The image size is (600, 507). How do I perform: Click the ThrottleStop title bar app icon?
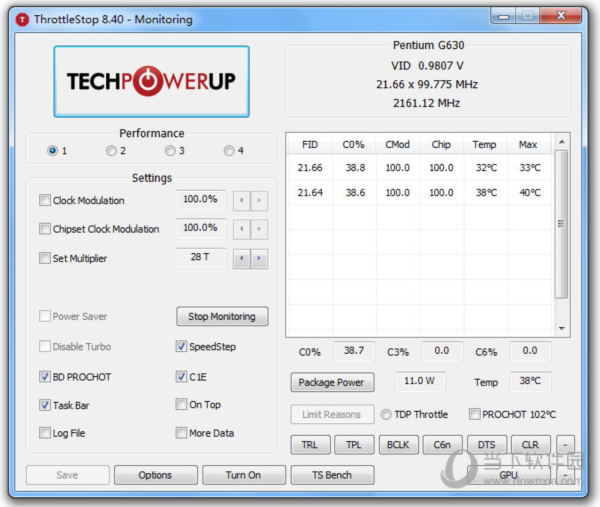[23, 20]
